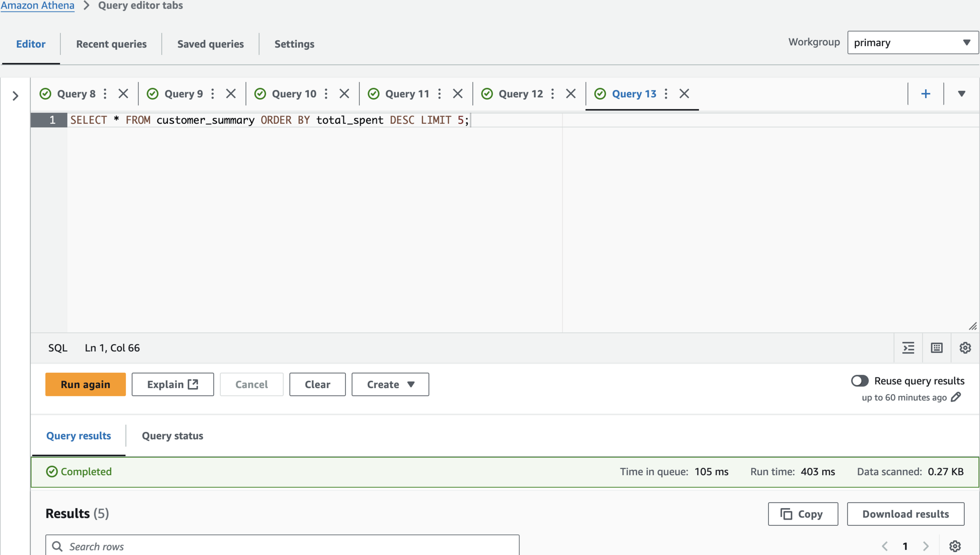Toggle Reuse query results switch
980x555 pixels.
pyautogui.click(x=860, y=381)
